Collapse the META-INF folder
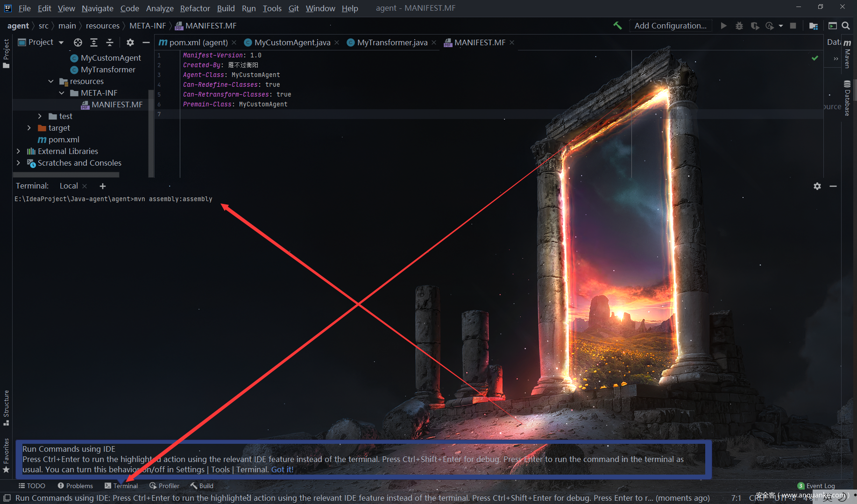This screenshot has height=504, width=857. [x=62, y=93]
